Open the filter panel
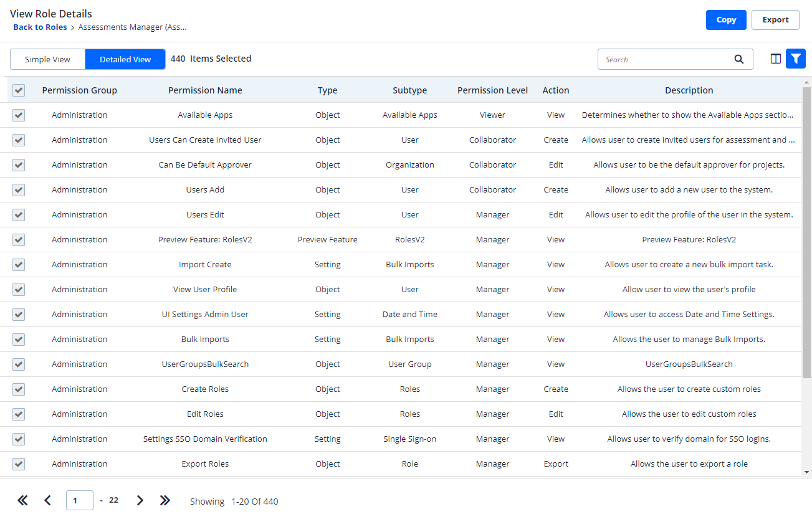Screen dimensions: 812x514 pos(796,59)
